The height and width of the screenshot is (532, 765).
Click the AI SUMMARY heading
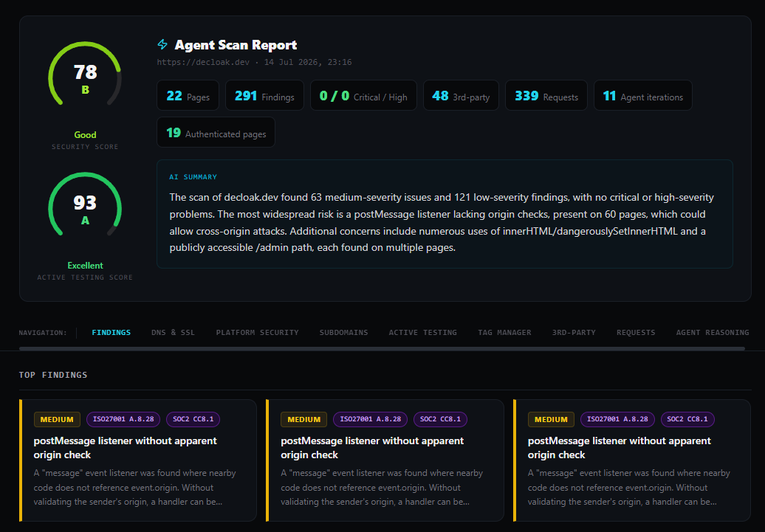(x=193, y=177)
